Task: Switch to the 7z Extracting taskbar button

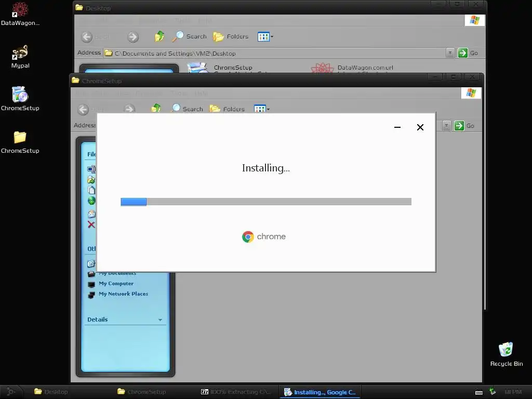Action: coord(236,392)
